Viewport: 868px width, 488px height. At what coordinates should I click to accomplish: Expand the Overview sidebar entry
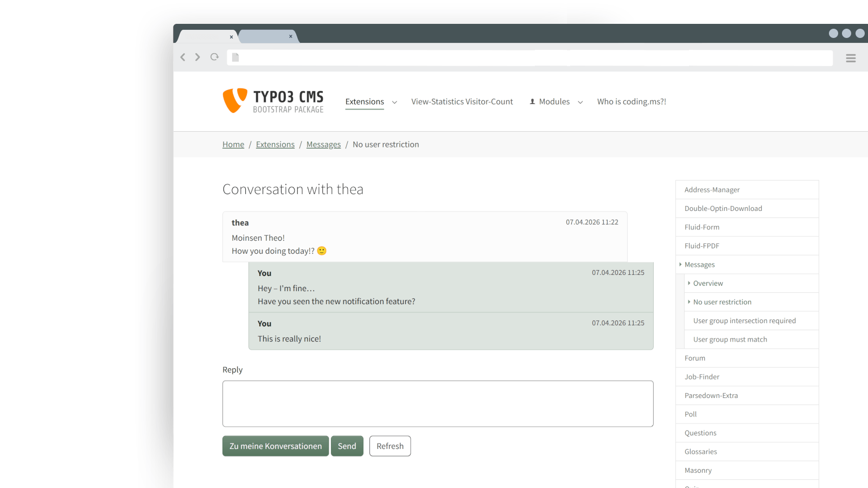pyautogui.click(x=688, y=283)
